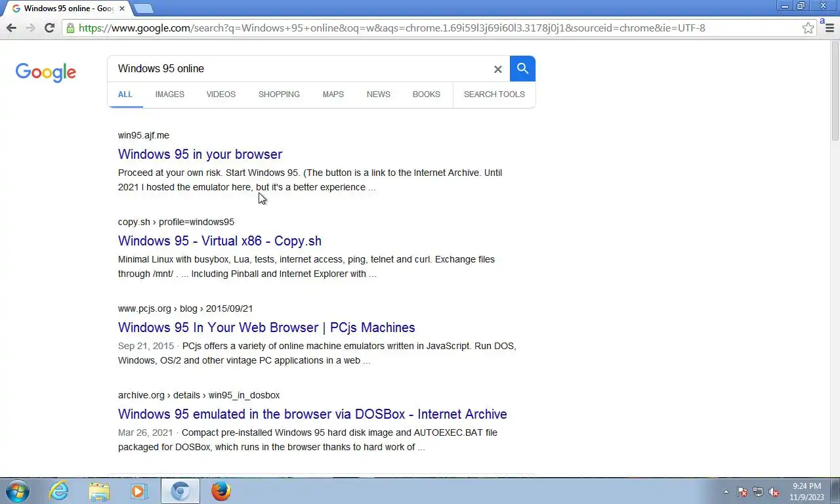The width and height of the screenshot is (840, 504).
Task: Launch Internet Explorer from taskbar
Action: (59, 491)
